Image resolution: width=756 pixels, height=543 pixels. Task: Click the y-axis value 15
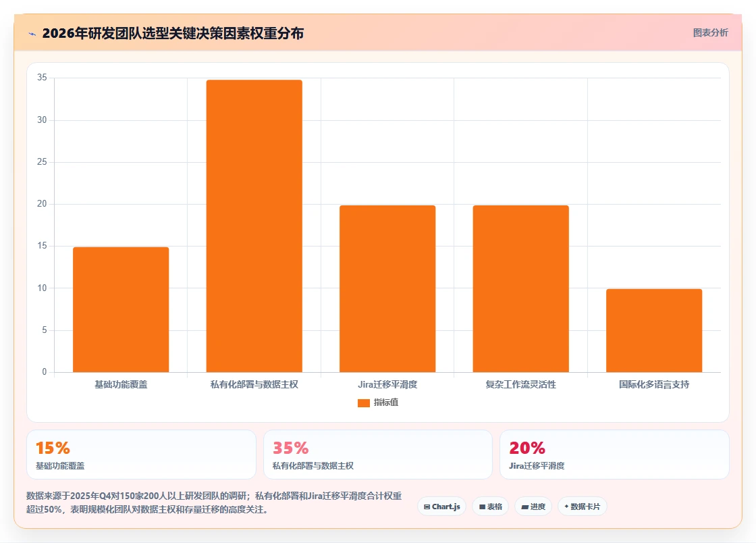point(42,246)
